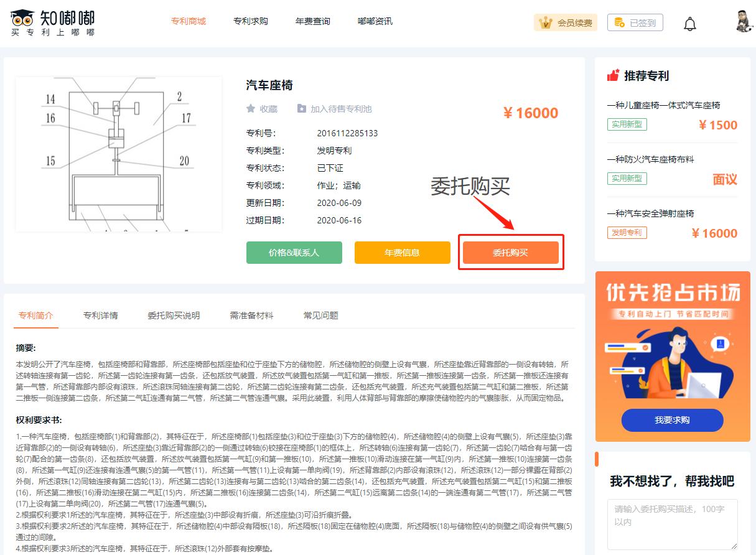Click the 收藏 star icon
Image resolution: width=756 pixels, height=555 pixels.
click(x=251, y=108)
